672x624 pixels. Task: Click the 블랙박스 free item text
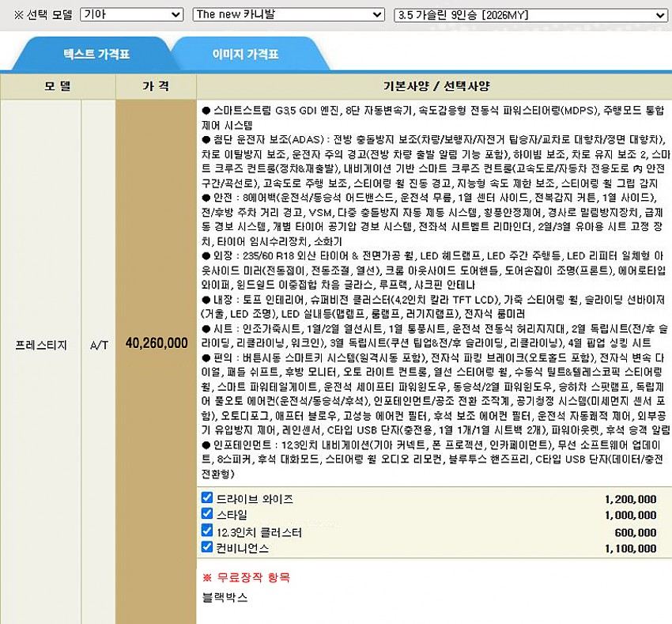[225, 598]
